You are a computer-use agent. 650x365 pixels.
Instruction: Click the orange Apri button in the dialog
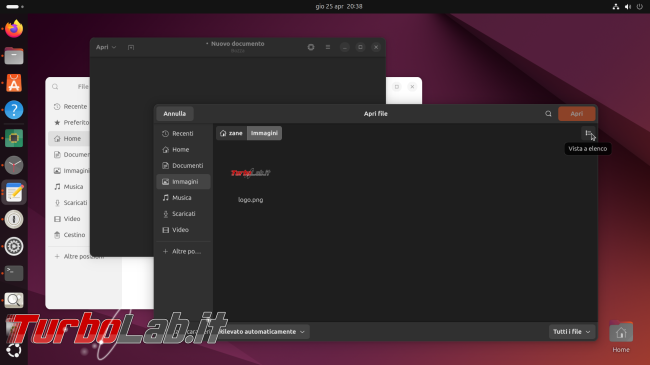click(x=577, y=114)
